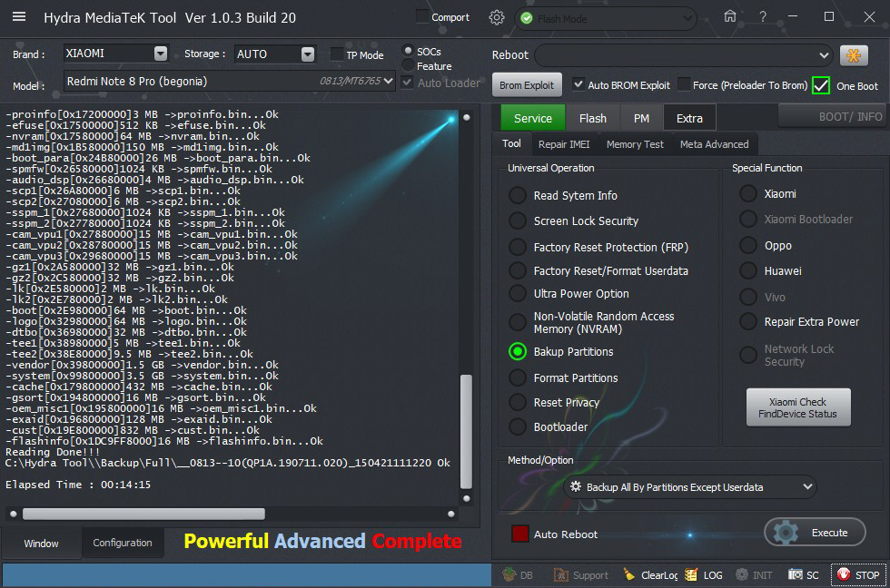890x588 pixels.
Task: Select Bootloader radio option
Action: click(x=517, y=426)
